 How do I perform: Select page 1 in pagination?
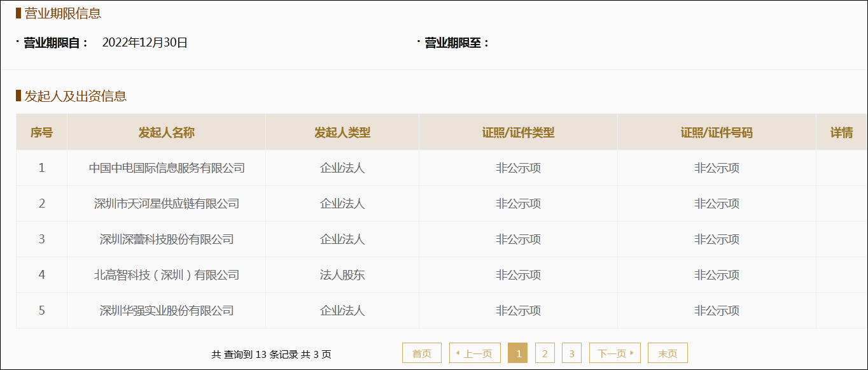518,353
